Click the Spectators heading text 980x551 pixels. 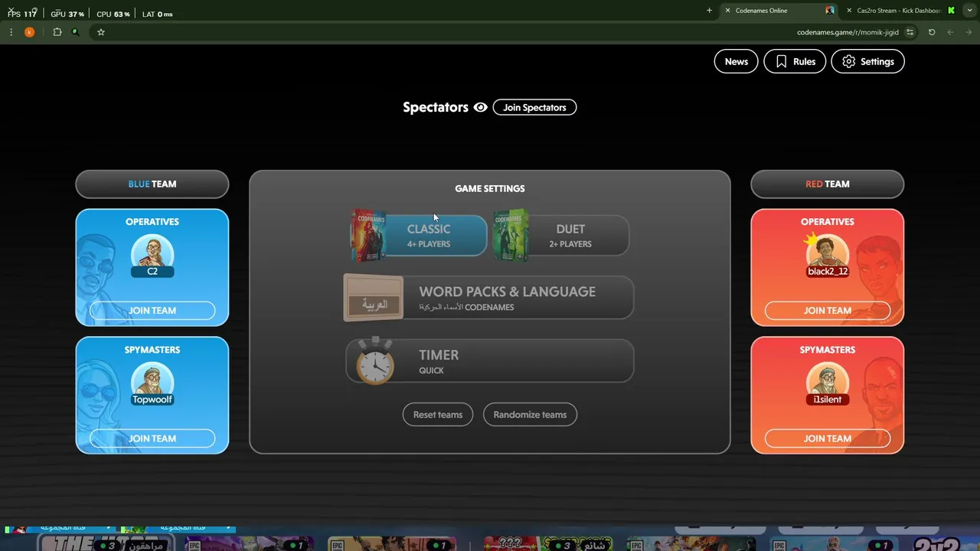coord(436,107)
